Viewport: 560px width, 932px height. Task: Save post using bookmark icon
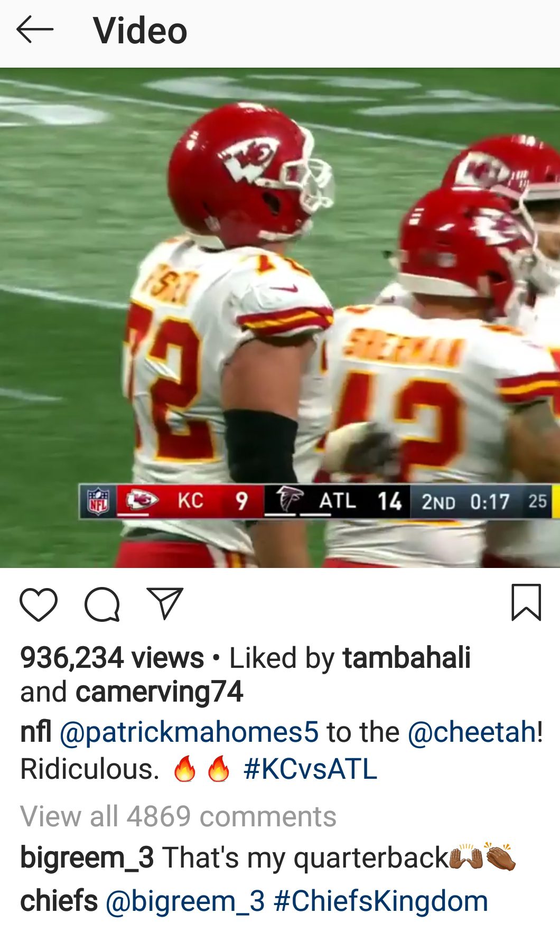click(x=526, y=602)
